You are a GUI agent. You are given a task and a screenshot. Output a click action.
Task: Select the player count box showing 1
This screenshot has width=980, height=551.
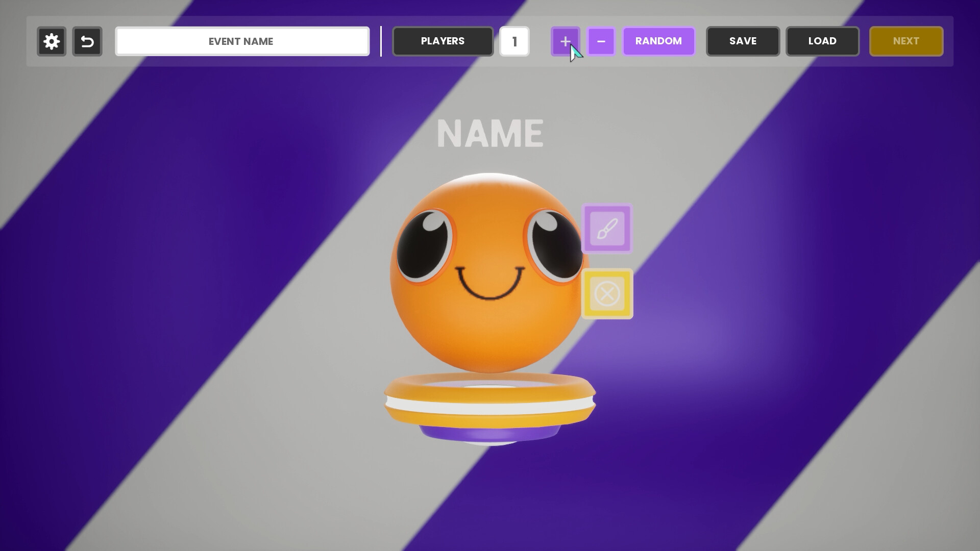click(x=514, y=41)
